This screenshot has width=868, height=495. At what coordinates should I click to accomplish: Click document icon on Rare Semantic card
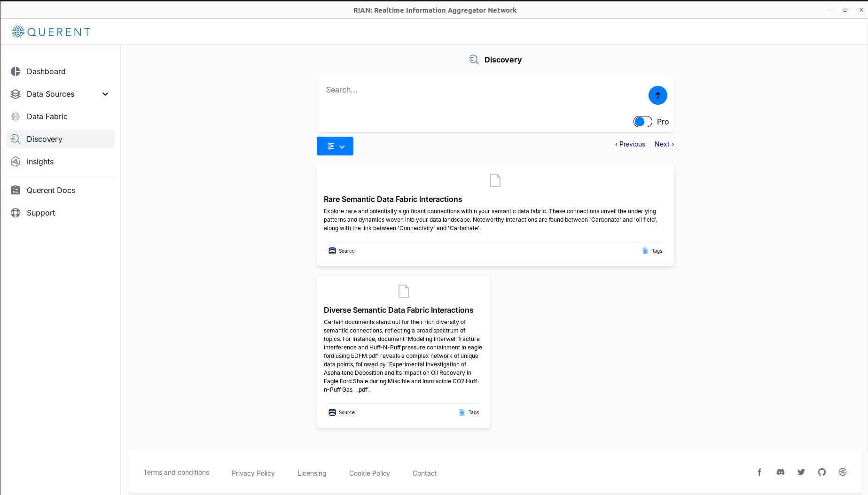coord(495,180)
